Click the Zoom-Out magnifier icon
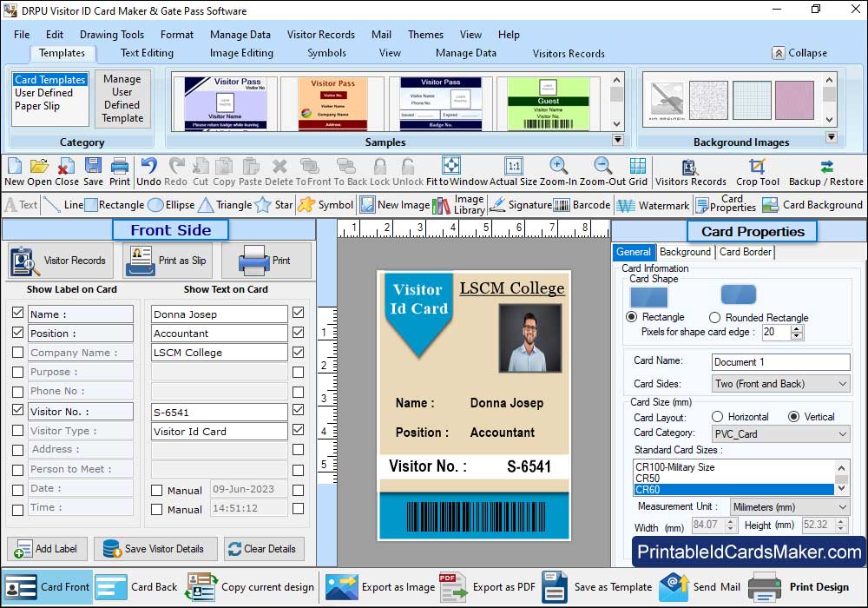 [x=602, y=166]
